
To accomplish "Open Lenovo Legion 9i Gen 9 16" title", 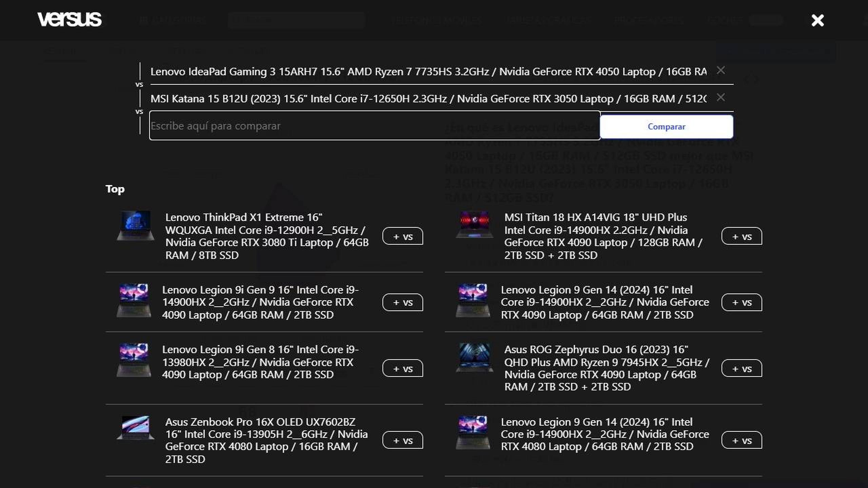I will pos(260,302).
